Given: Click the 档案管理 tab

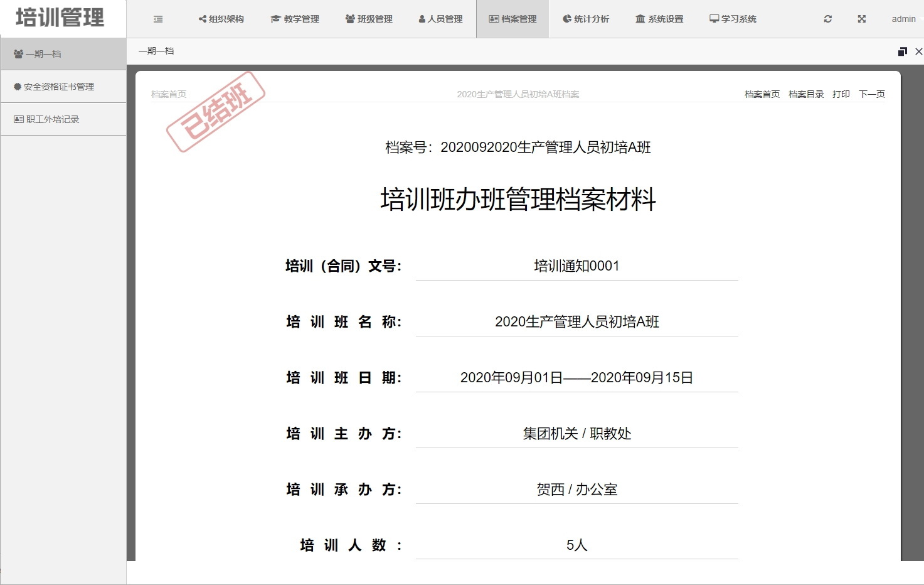Looking at the screenshot, I should click(512, 19).
